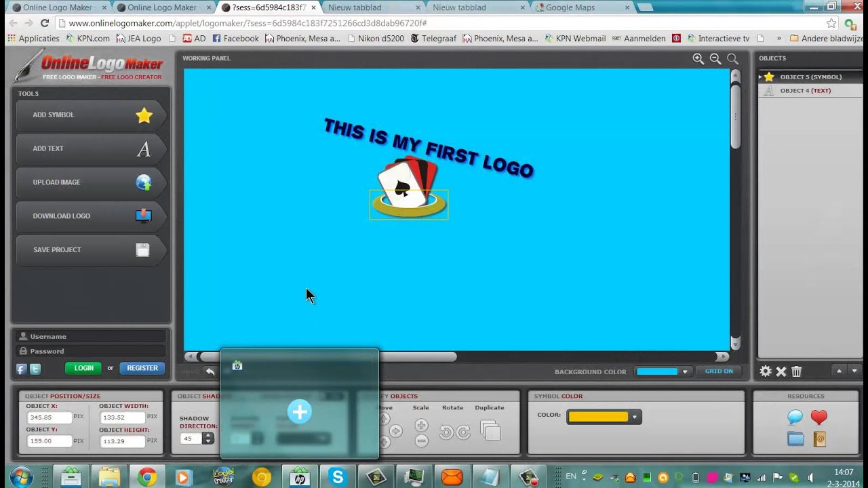This screenshot has width=868, height=488.
Task: Click the undo arrow below the canvas
Action: [210, 371]
